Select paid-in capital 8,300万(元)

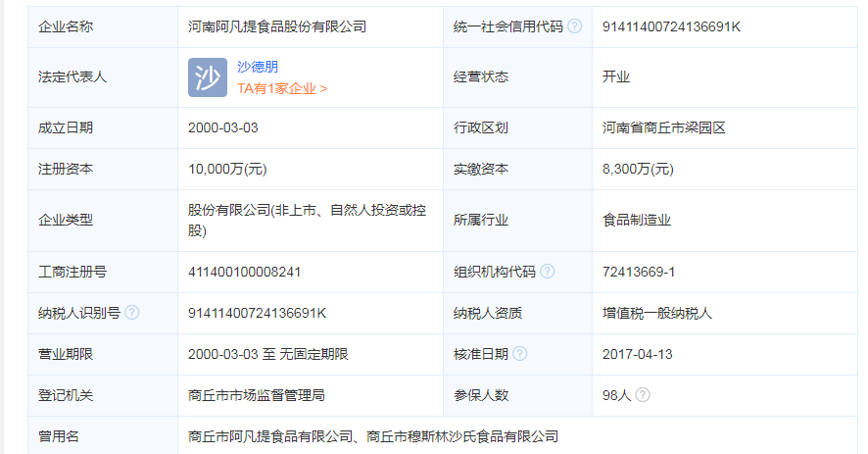pyautogui.click(x=638, y=169)
